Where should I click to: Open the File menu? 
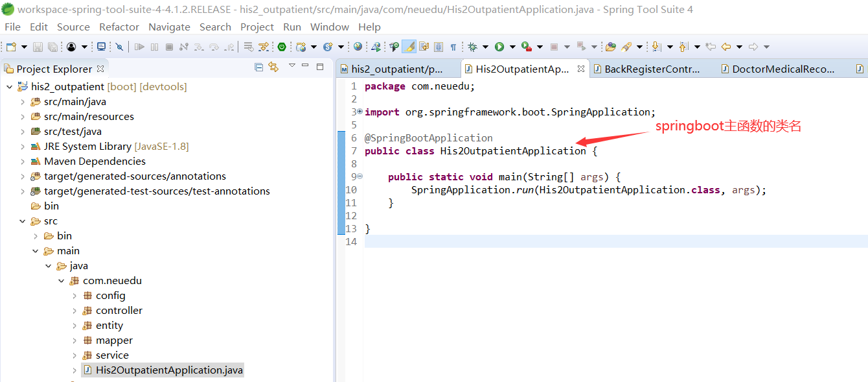[12, 27]
